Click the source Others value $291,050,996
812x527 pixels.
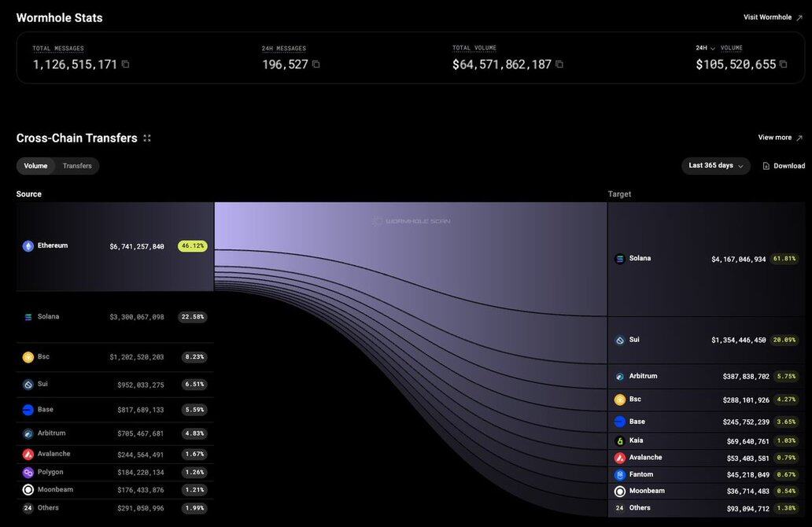(140, 509)
